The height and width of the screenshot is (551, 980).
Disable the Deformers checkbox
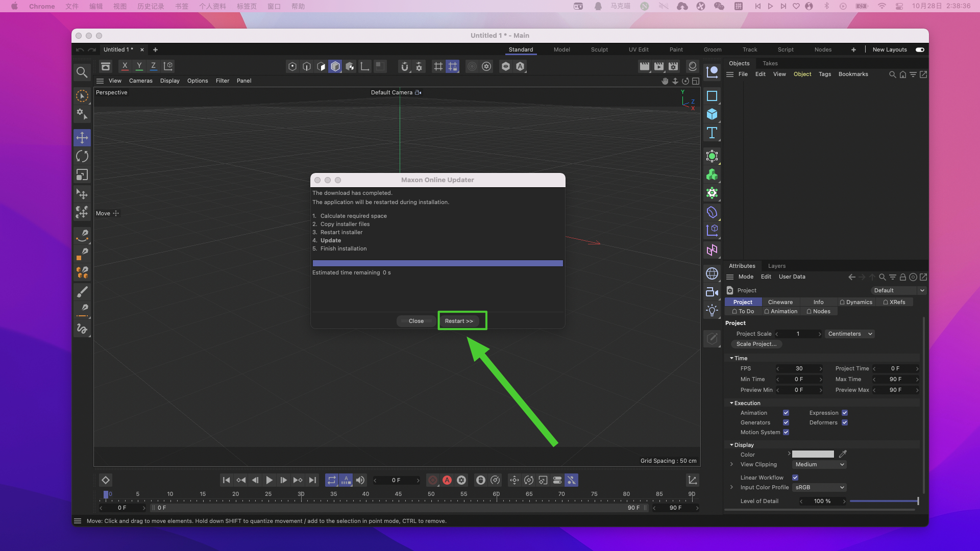tap(845, 422)
